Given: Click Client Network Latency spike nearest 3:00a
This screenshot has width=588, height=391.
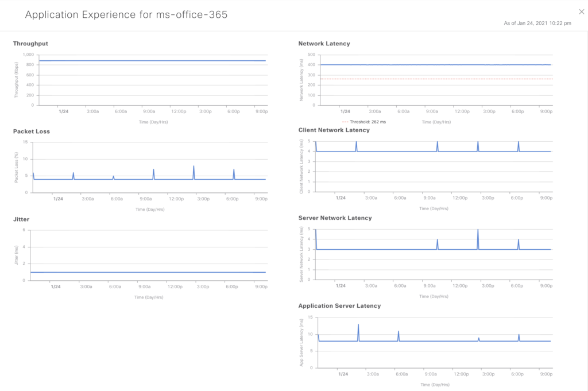Looking at the screenshot, I should 356,143.
